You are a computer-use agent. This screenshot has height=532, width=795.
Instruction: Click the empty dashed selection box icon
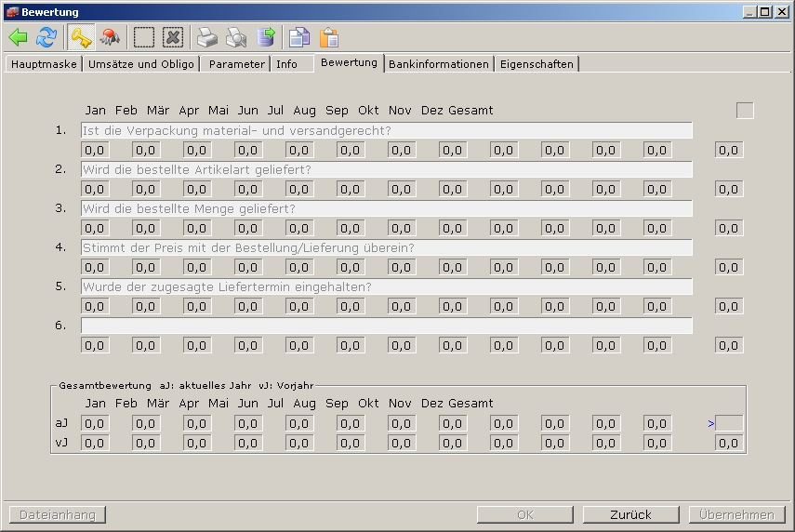pos(144,37)
